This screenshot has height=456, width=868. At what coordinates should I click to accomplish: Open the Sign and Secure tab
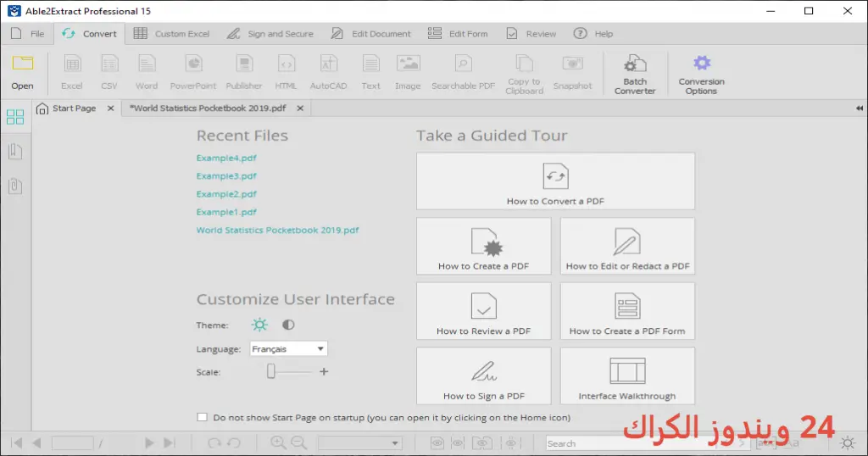click(270, 34)
